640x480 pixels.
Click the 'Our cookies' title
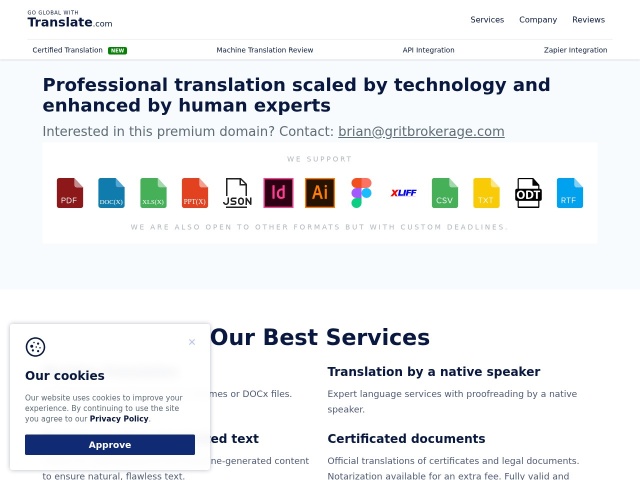65,376
